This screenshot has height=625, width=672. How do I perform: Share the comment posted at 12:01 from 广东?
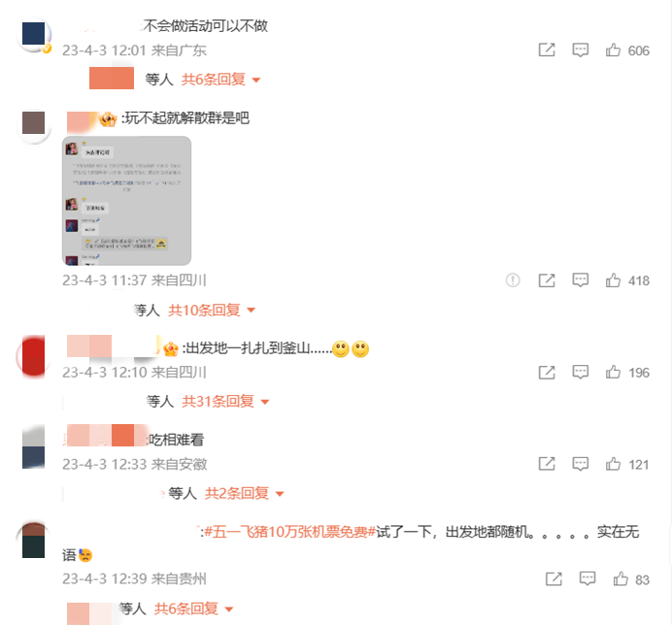tap(547, 50)
